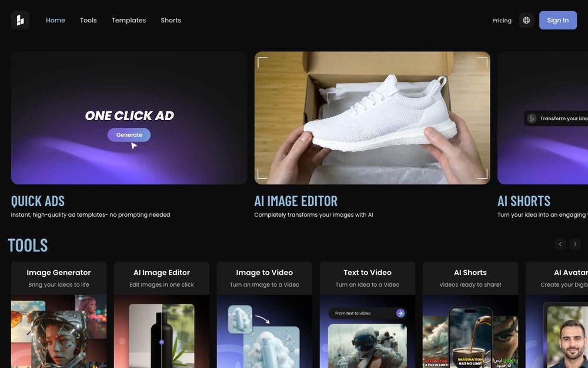Screen dimensions: 588x368
Task: Click the next arrow in the Tools carousel
Action: [575, 244]
